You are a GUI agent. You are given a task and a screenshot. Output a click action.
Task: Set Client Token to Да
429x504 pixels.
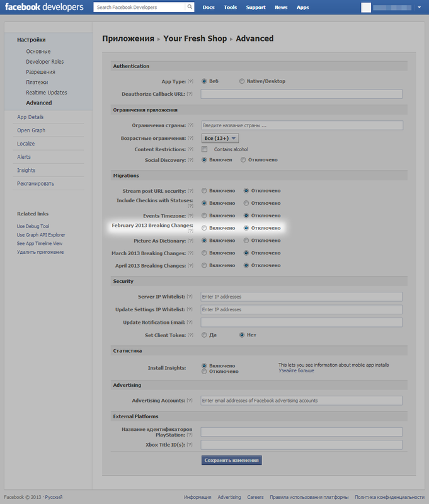204,335
